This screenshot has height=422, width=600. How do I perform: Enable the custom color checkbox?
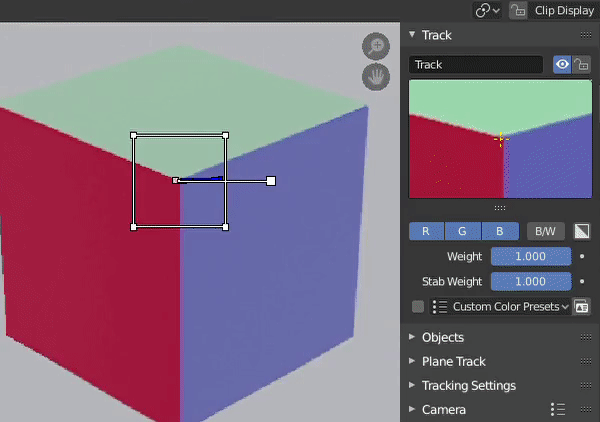pos(418,307)
